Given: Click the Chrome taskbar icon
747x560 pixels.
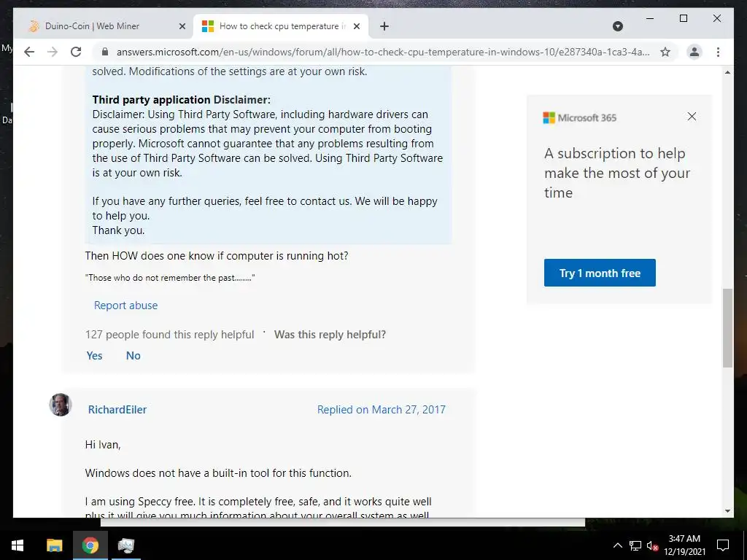Looking at the screenshot, I should (x=90, y=545).
